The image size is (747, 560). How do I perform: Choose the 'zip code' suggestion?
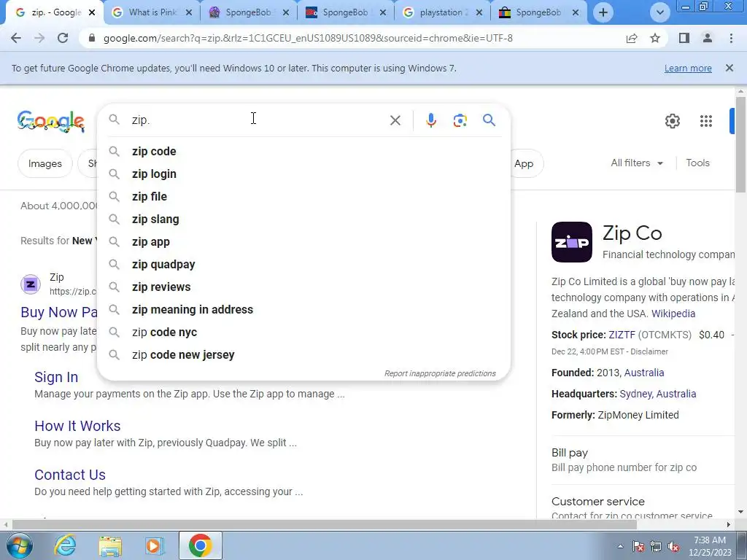point(303,152)
